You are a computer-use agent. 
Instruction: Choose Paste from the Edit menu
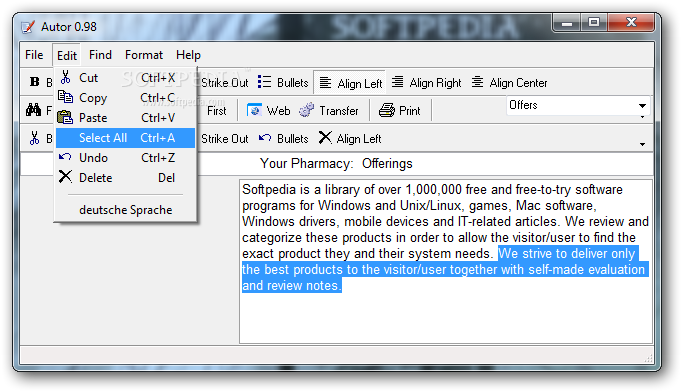pos(125,118)
